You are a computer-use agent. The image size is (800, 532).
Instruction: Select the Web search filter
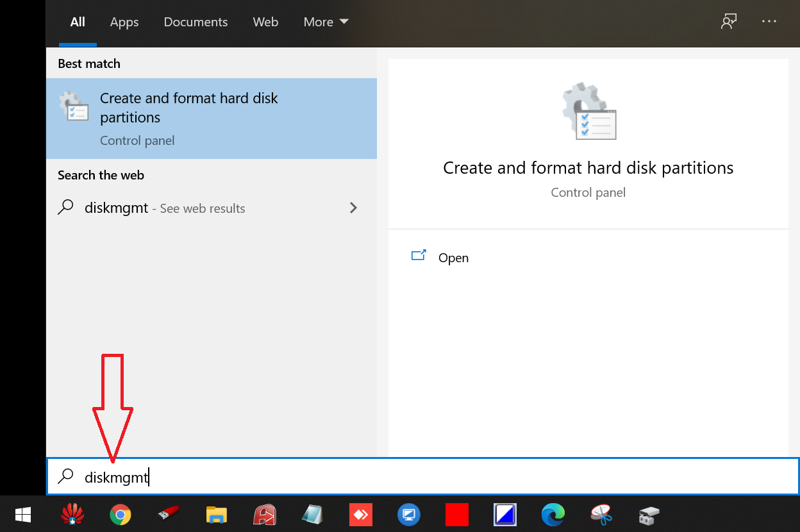click(x=265, y=21)
